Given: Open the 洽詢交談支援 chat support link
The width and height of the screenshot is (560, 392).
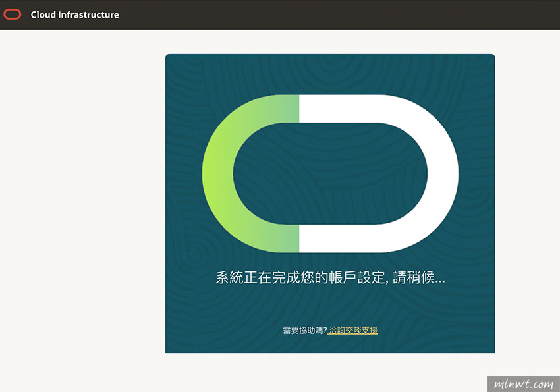Looking at the screenshot, I should 353,331.
